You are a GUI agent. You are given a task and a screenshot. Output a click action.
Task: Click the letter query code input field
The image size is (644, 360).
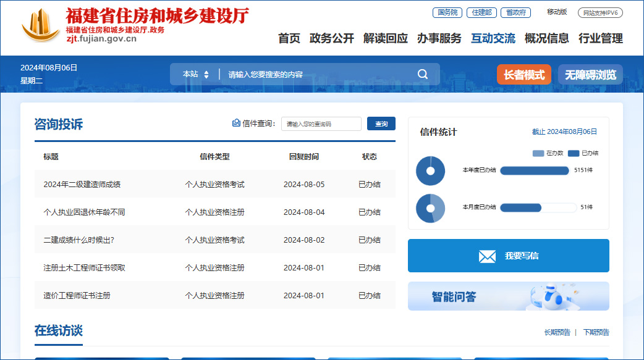pos(321,124)
